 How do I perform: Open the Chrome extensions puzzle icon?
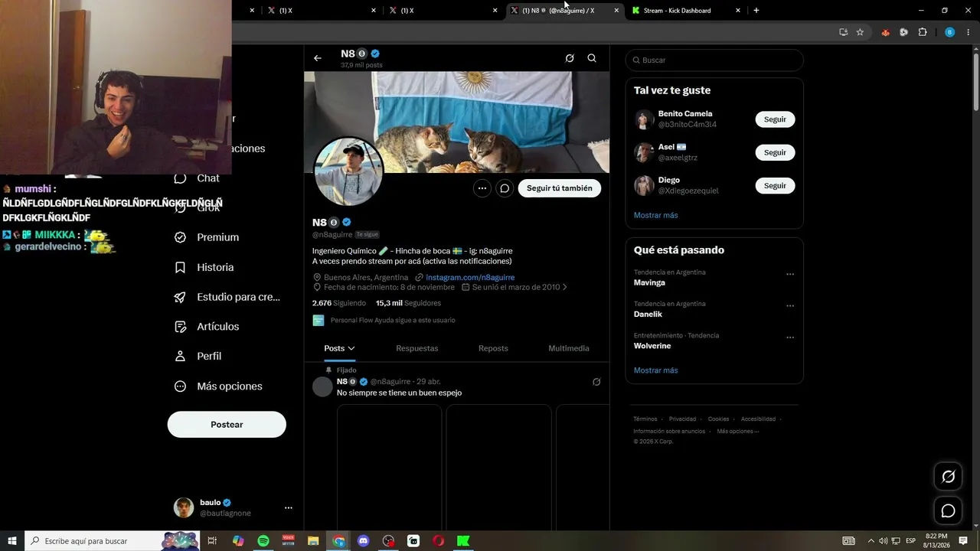(x=923, y=32)
